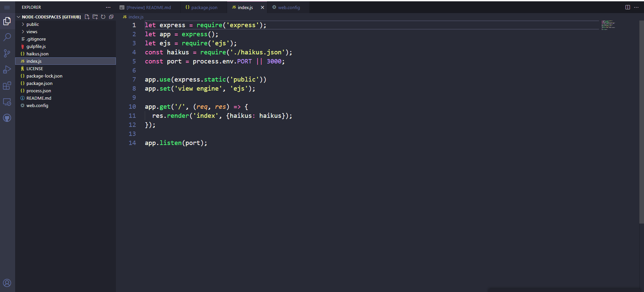Screen dimensions: 644x292
Task: Click line number 14 in the gutter
Action: pos(132,143)
